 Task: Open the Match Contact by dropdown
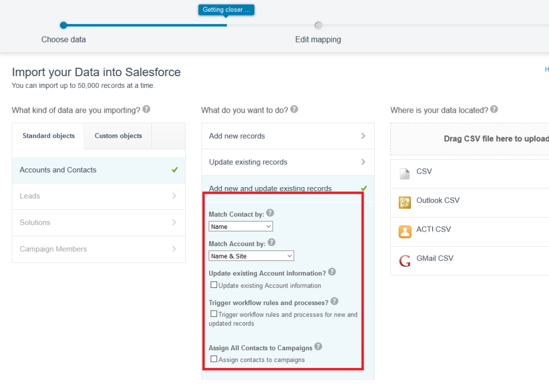click(x=241, y=227)
